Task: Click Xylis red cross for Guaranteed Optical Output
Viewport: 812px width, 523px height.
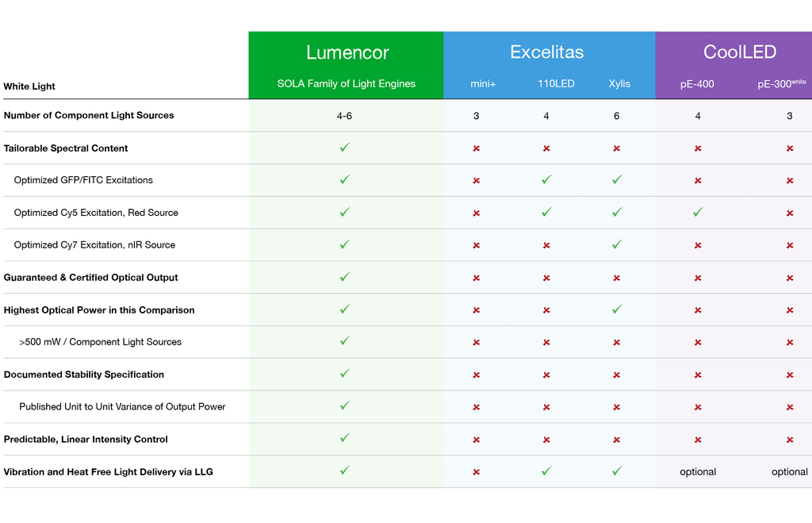Action: click(616, 278)
